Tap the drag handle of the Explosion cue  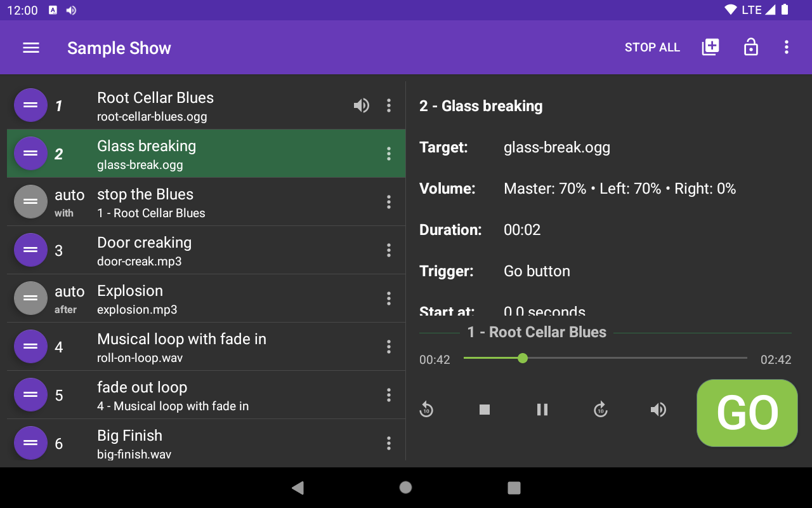tap(30, 298)
